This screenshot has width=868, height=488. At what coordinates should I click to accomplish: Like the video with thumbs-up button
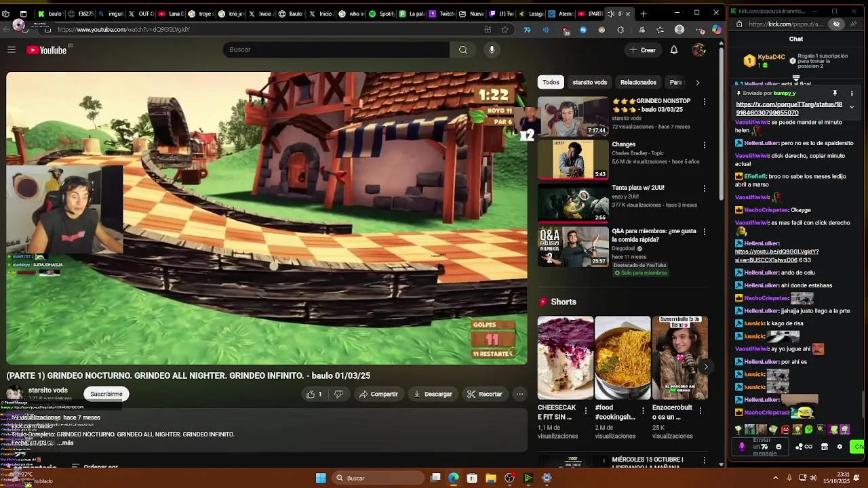point(314,394)
